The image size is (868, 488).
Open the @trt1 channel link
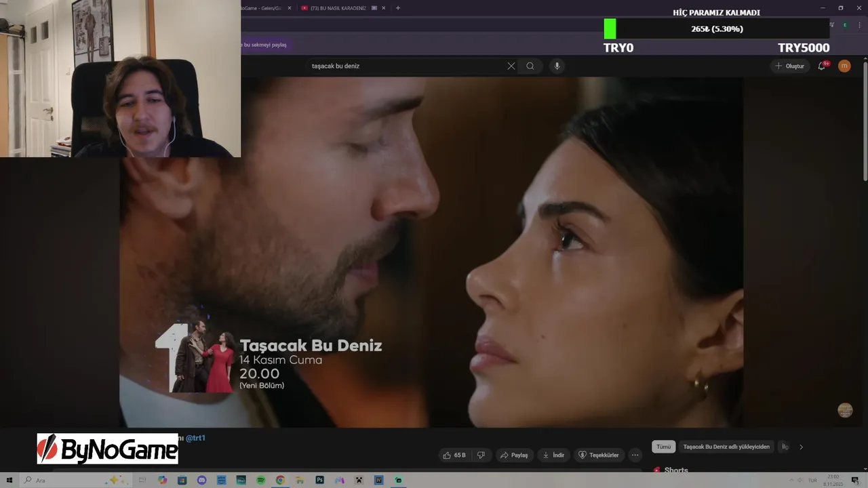(195, 438)
